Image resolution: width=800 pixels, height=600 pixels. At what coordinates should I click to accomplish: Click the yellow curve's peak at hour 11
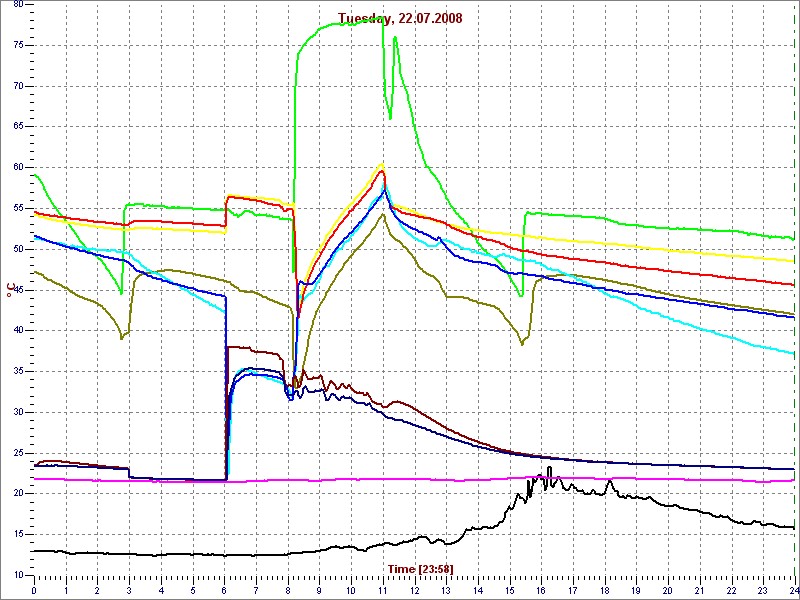(381, 165)
